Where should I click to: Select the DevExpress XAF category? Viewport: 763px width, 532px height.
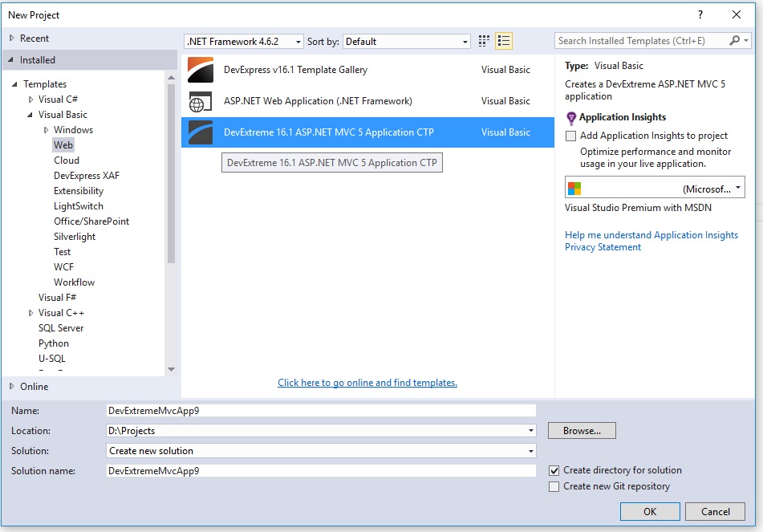pyautogui.click(x=87, y=176)
